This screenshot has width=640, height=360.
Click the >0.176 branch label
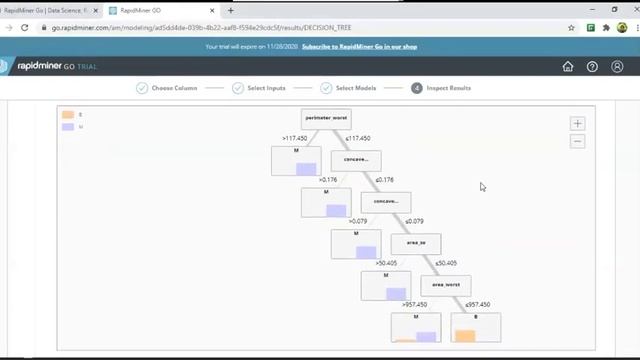[328, 180]
